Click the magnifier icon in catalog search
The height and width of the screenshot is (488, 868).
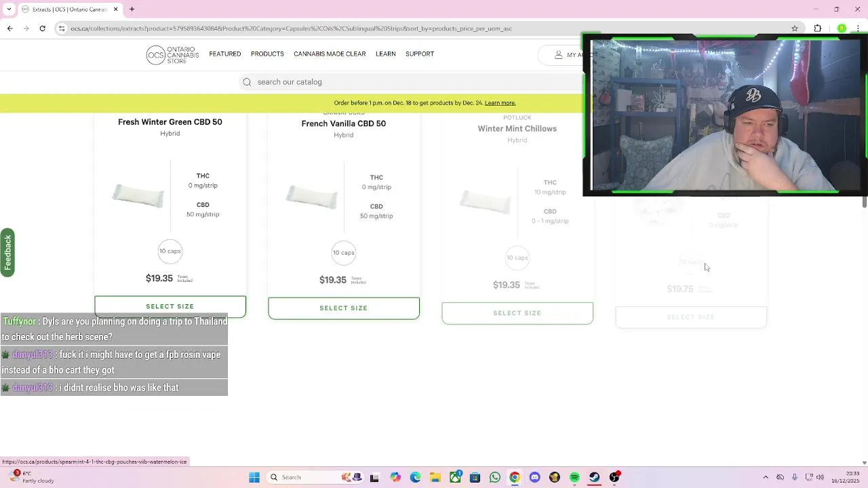tap(247, 82)
